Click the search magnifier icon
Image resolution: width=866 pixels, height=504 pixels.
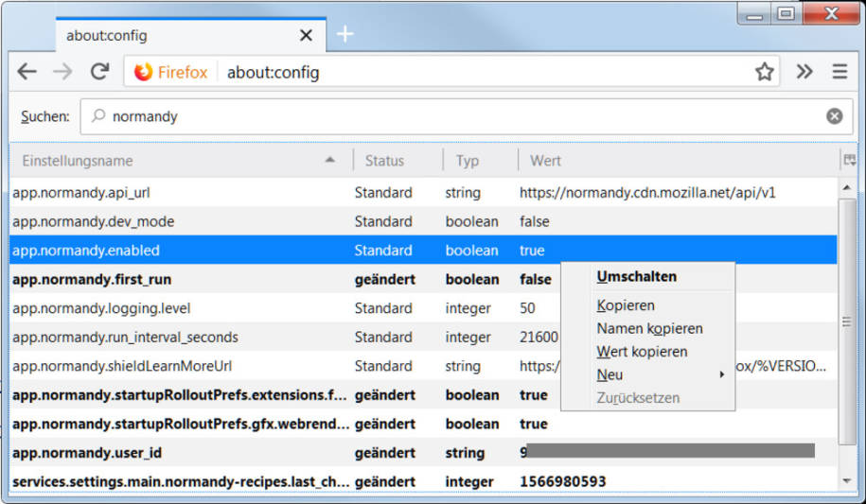(98, 115)
